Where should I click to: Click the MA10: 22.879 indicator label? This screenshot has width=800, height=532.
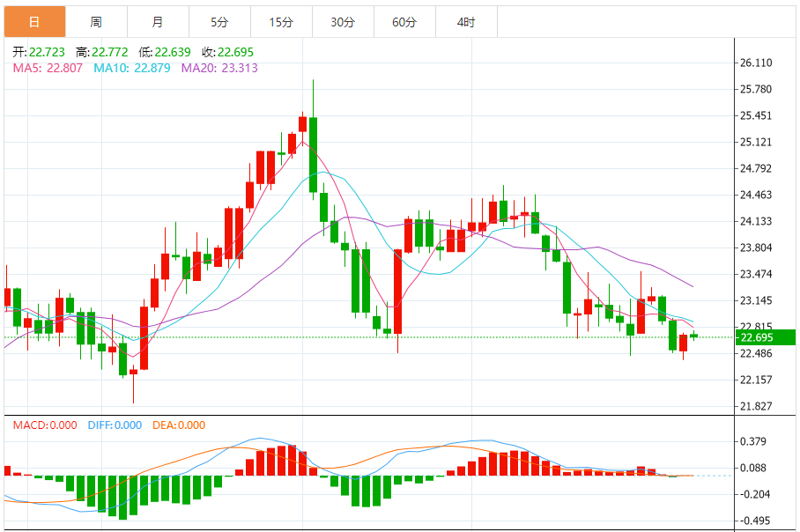point(131,69)
